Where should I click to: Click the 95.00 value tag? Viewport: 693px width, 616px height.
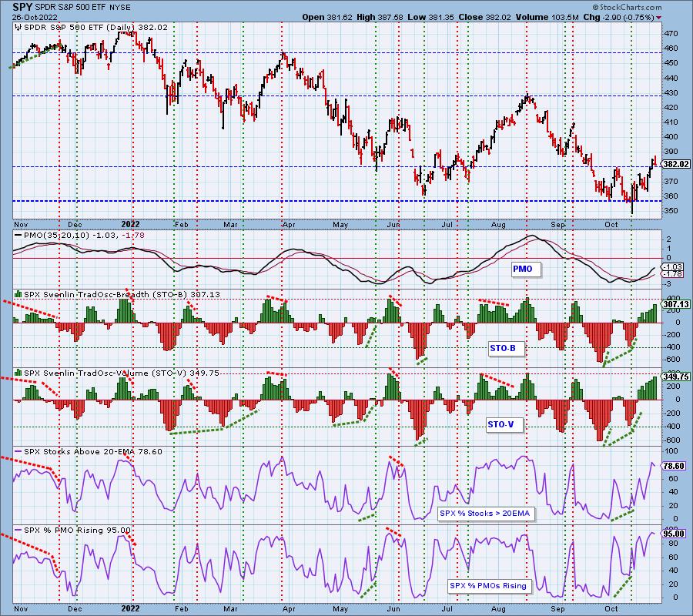tap(675, 534)
